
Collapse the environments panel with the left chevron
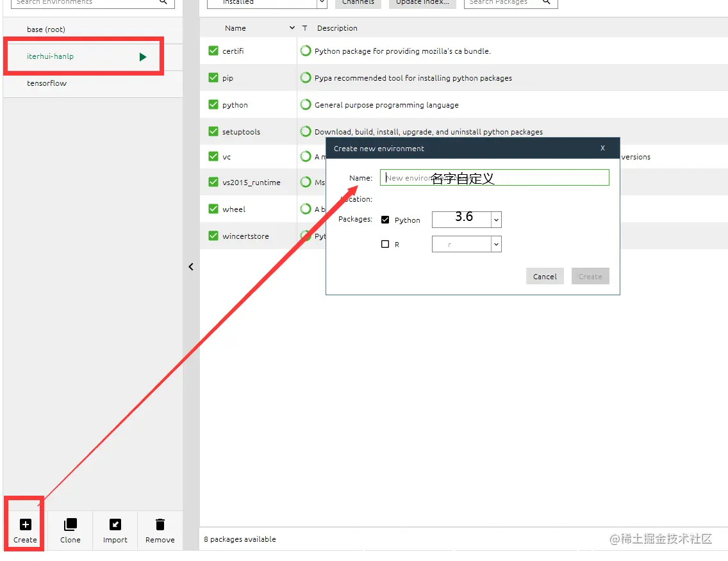tap(191, 267)
